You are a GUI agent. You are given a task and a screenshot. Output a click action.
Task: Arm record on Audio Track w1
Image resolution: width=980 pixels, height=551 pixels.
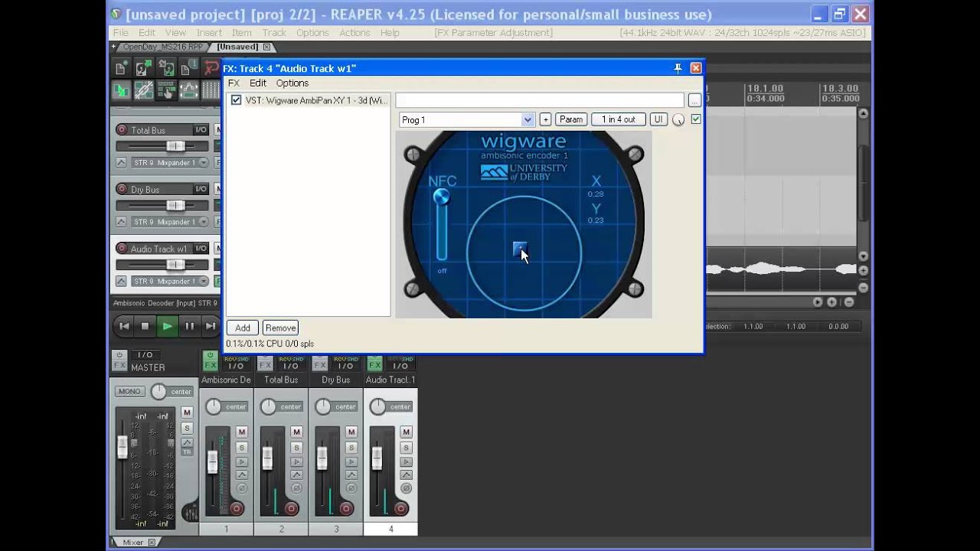tap(121, 249)
